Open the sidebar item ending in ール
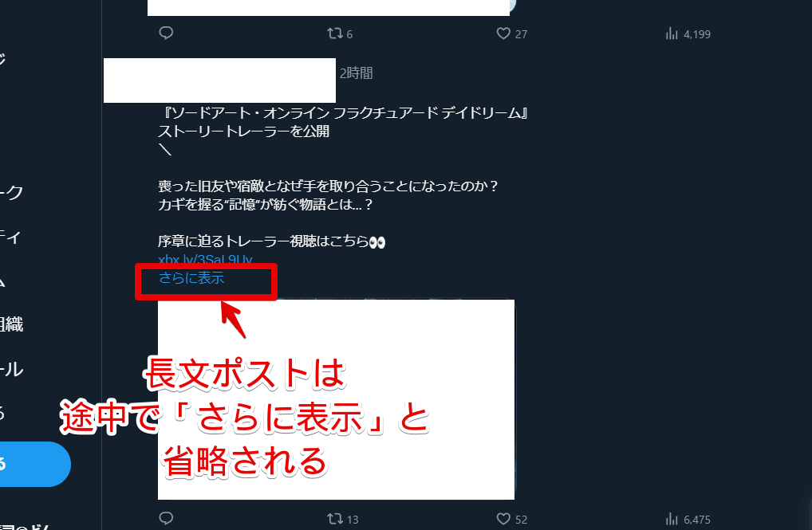812x530 pixels. click(x=10, y=369)
